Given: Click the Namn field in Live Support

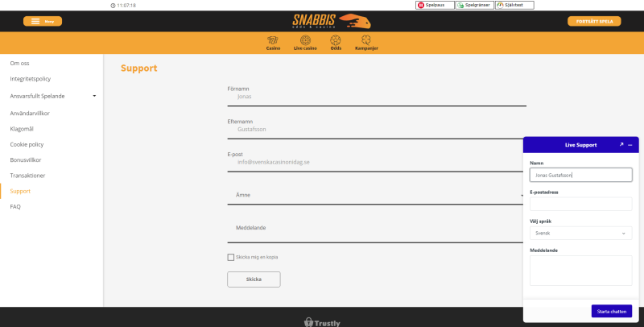Looking at the screenshot, I should tap(580, 175).
